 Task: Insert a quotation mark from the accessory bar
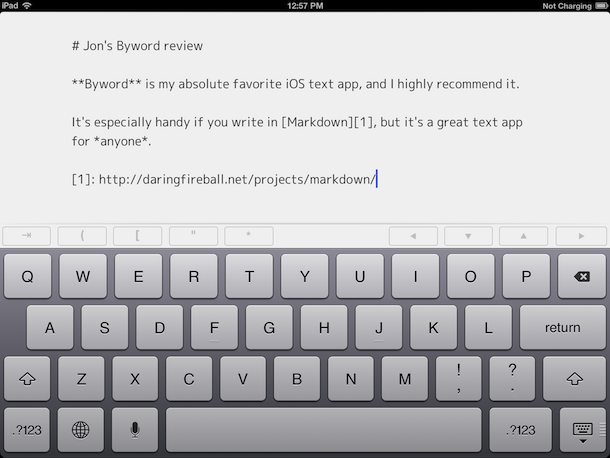[193, 236]
